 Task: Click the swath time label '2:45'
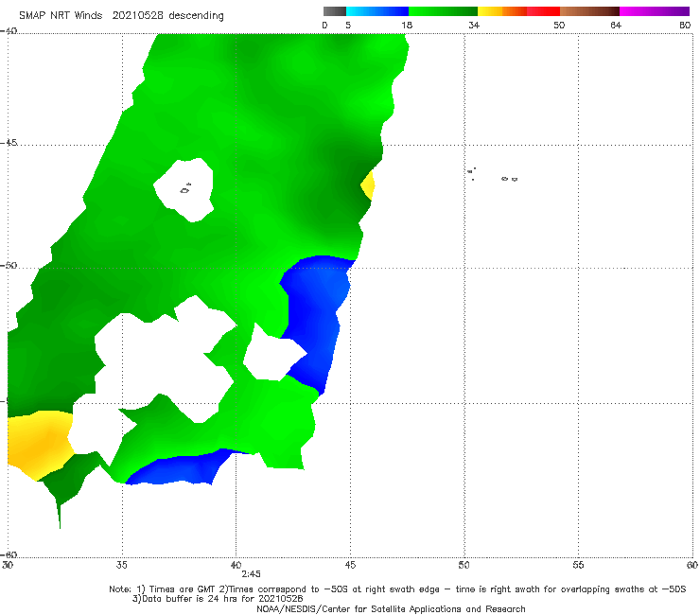[x=251, y=574]
